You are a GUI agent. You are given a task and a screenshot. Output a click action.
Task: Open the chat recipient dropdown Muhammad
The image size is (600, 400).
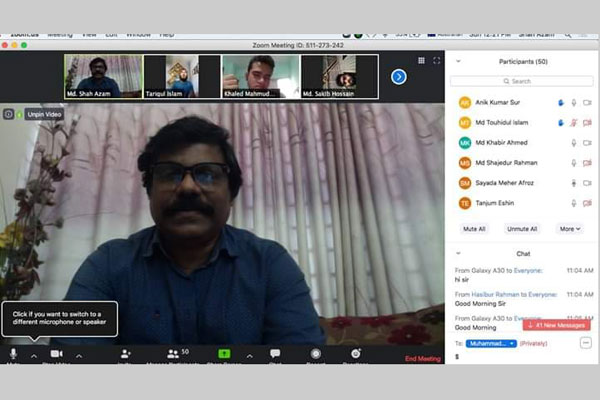click(x=491, y=343)
